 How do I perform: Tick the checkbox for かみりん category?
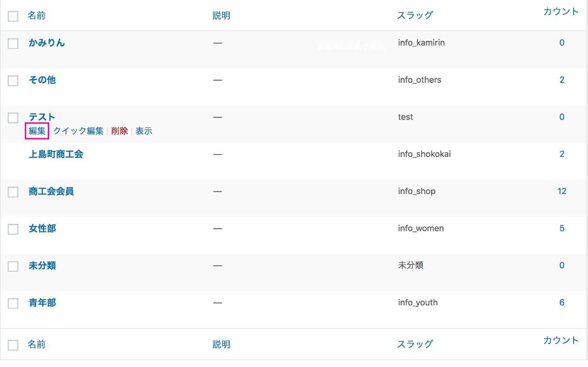[13, 44]
